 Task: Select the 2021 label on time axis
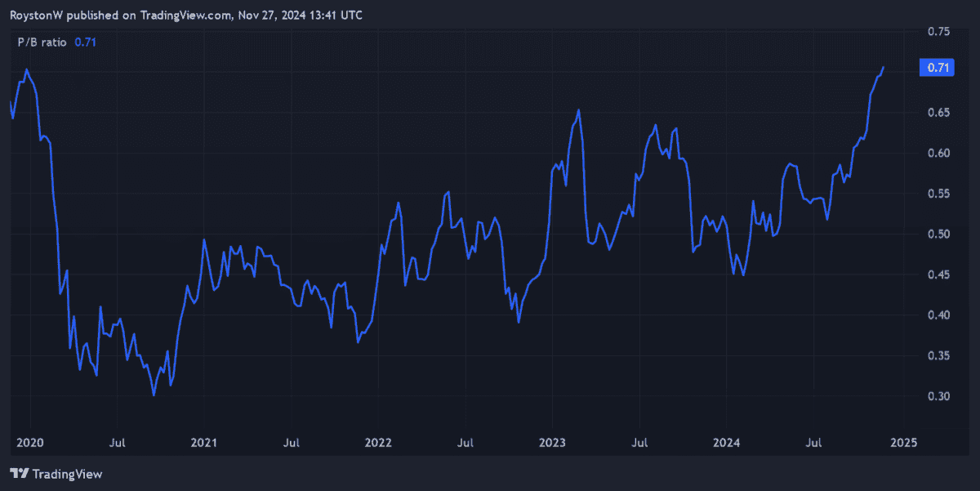click(203, 443)
